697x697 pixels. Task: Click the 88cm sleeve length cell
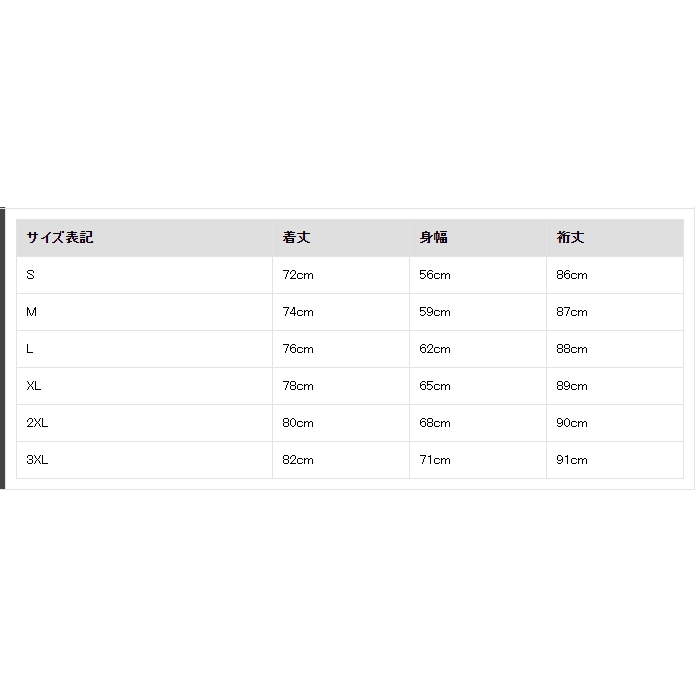point(572,349)
